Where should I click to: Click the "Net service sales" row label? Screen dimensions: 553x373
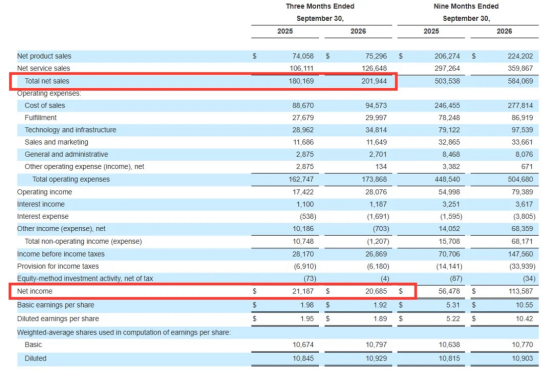[43, 68]
